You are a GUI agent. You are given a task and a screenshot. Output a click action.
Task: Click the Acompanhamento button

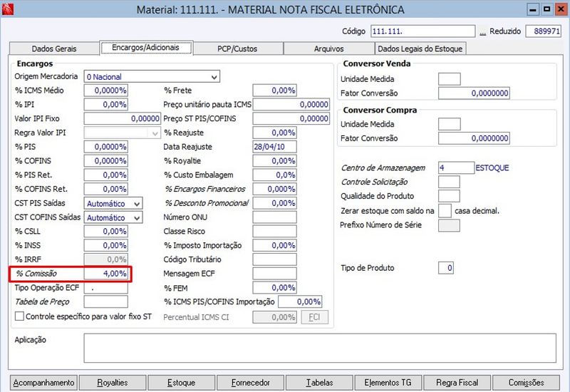click(43, 383)
